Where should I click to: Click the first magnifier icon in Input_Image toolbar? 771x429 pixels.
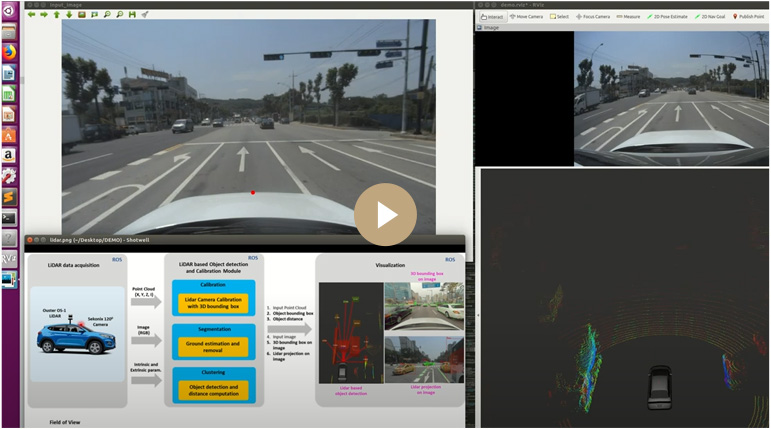[107, 15]
